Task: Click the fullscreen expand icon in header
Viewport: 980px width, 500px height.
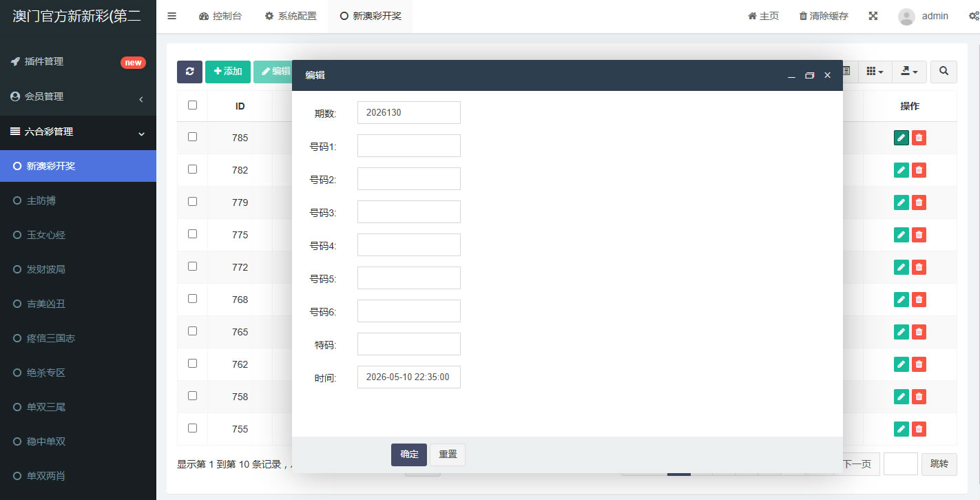Action: coord(873,16)
